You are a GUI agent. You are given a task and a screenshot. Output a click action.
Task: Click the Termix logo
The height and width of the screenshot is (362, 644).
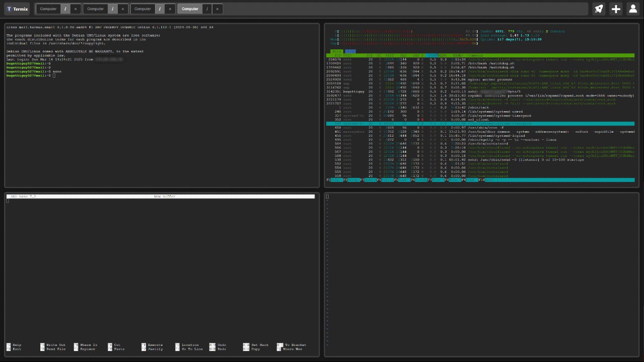pos(18,9)
